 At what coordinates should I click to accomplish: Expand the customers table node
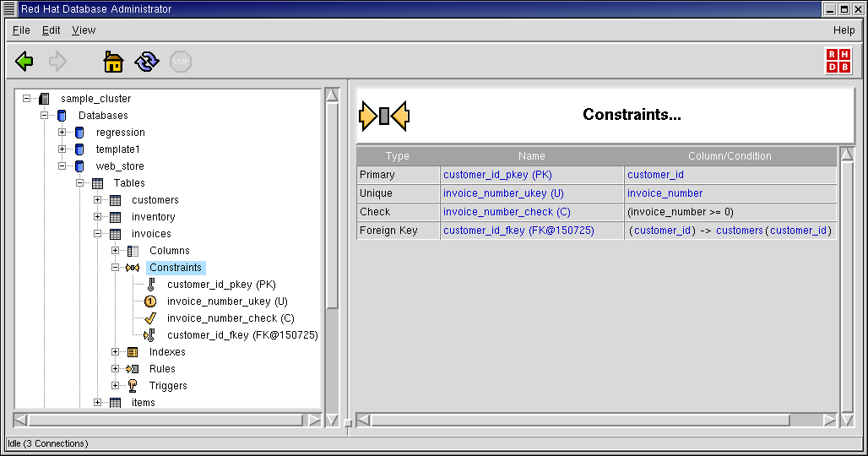(x=97, y=200)
